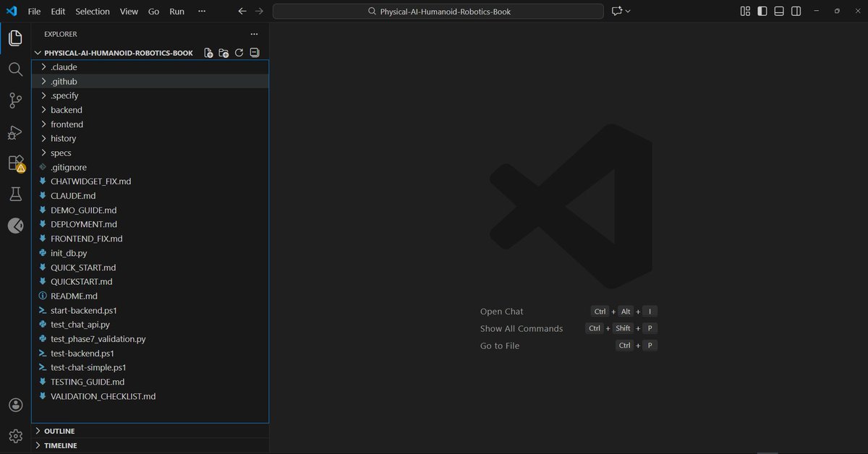The image size is (868, 454).
Task: Open the Explorer view in activity bar
Action: tap(15, 38)
